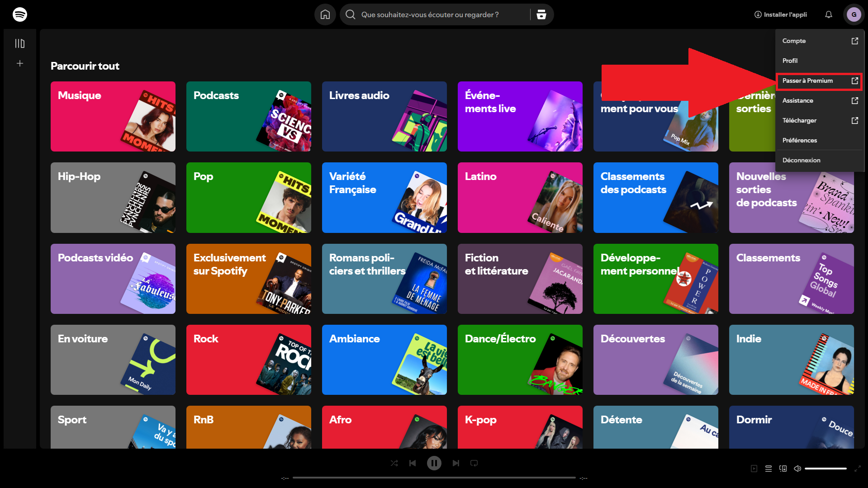Open the queue list icon
Screen dimensions: 868x488
click(768, 469)
